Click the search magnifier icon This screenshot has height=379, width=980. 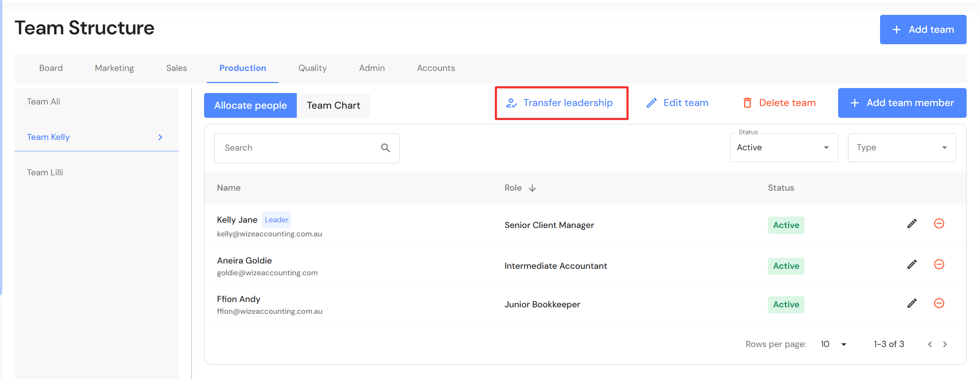385,148
